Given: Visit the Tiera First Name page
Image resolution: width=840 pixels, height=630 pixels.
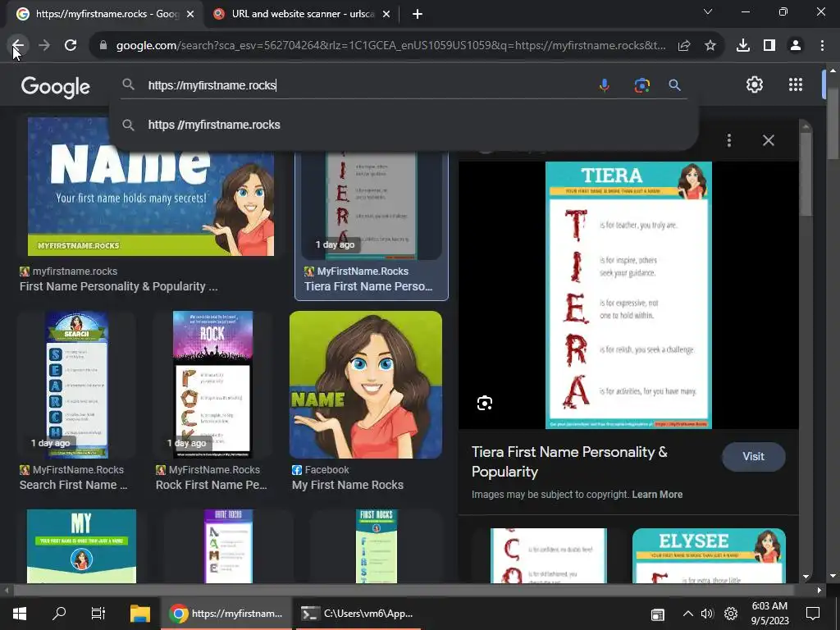Looking at the screenshot, I should click(x=753, y=456).
